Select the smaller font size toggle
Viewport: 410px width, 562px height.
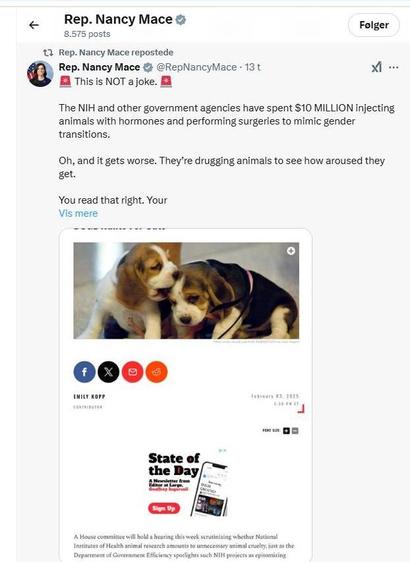[295, 430]
